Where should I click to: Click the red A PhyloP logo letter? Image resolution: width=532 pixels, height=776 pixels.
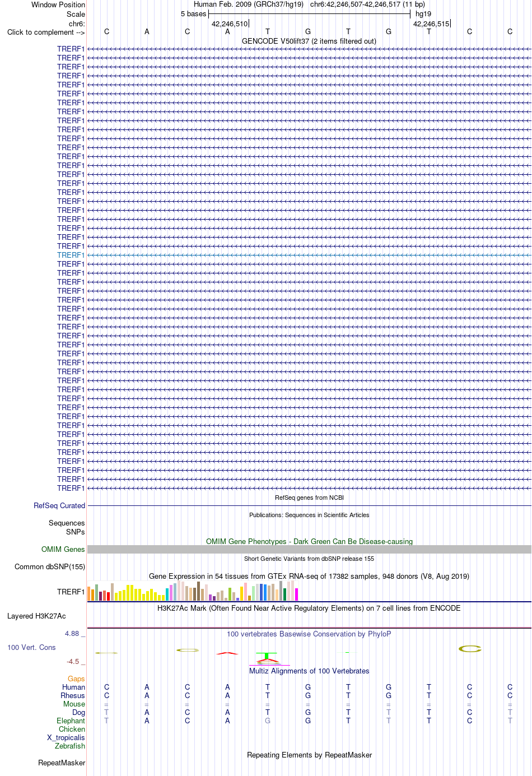pyautogui.click(x=227, y=653)
